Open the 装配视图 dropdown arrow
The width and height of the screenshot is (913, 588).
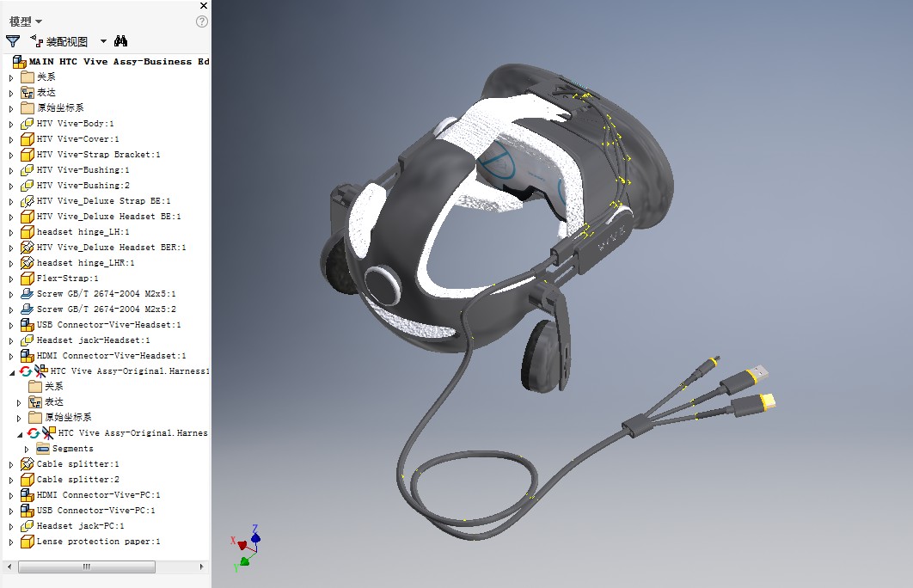103,40
